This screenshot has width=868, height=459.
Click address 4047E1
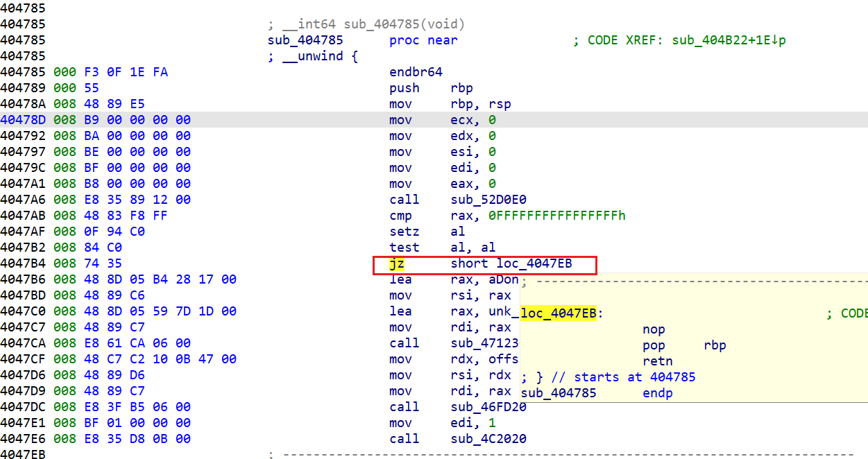[x=23, y=423]
